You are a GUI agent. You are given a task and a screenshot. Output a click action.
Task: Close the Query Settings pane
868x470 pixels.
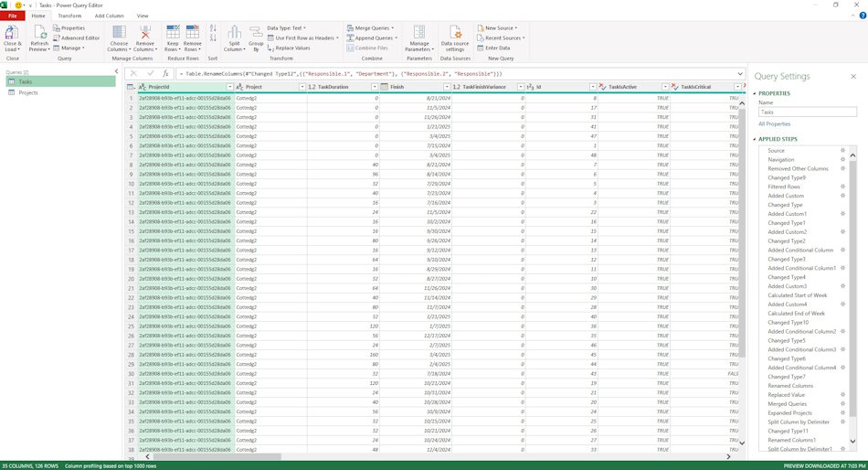tap(853, 76)
